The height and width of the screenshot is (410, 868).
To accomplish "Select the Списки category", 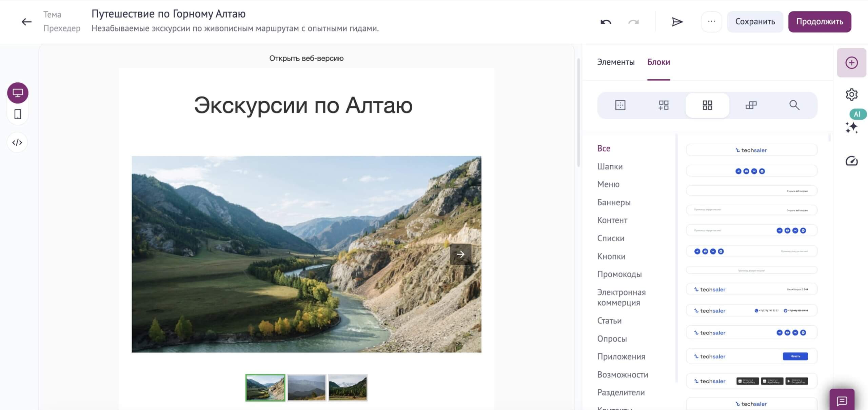I will (611, 238).
